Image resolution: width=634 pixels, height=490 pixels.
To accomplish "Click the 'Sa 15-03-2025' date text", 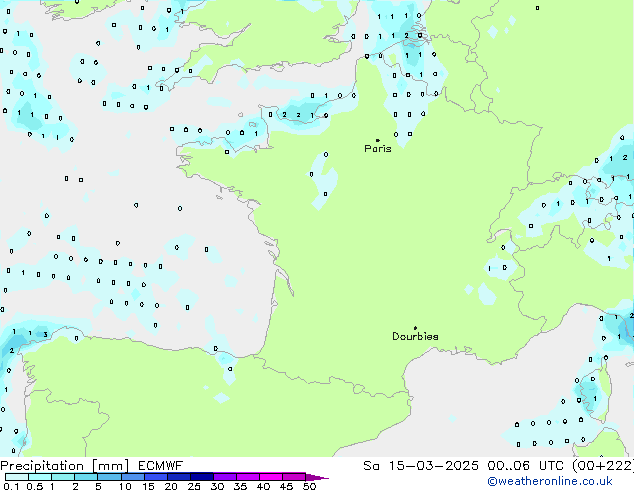I will (x=421, y=466).
